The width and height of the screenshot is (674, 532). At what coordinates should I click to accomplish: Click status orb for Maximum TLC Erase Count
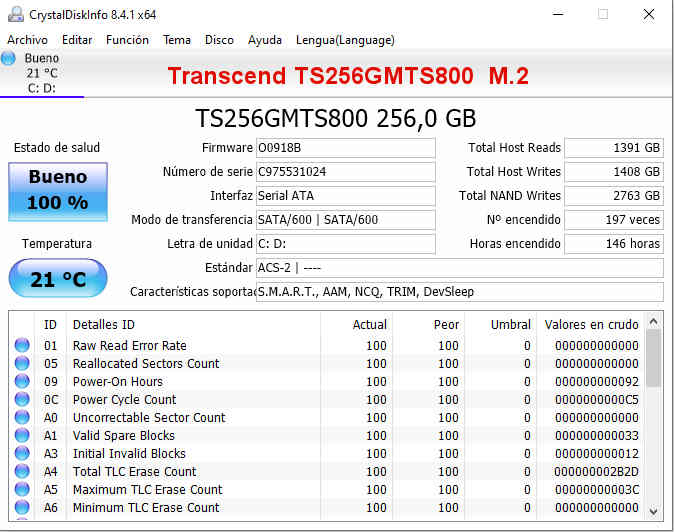(x=22, y=489)
